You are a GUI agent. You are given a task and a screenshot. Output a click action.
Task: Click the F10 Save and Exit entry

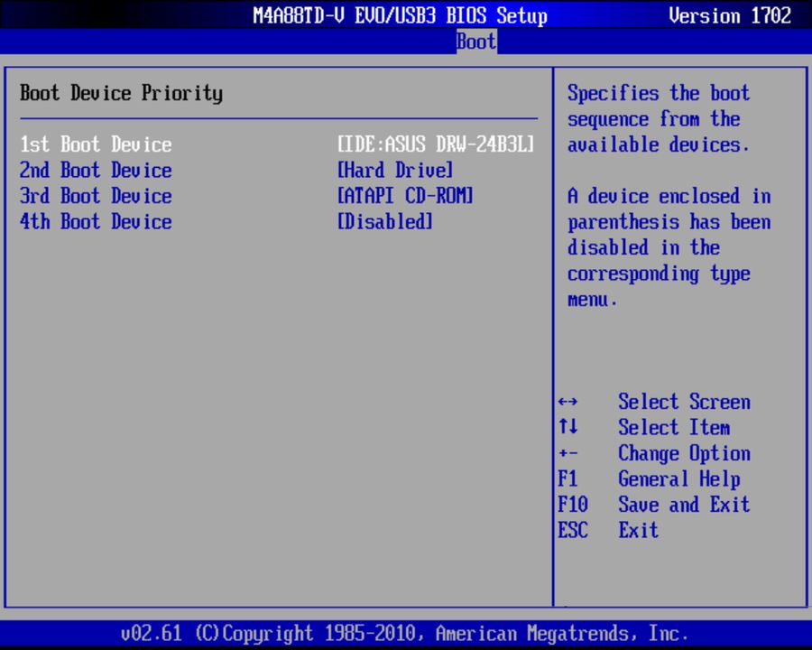[x=659, y=505]
